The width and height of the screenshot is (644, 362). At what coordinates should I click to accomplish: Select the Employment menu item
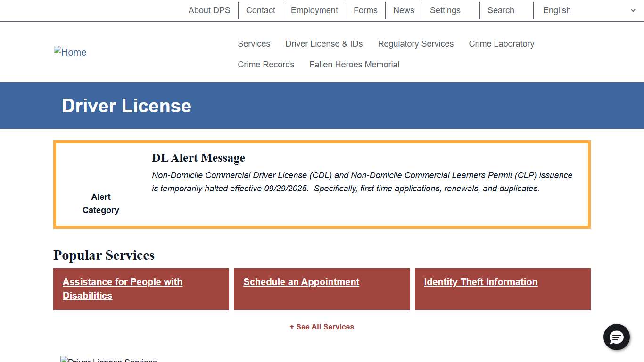pyautogui.click(x=314, y=10)
